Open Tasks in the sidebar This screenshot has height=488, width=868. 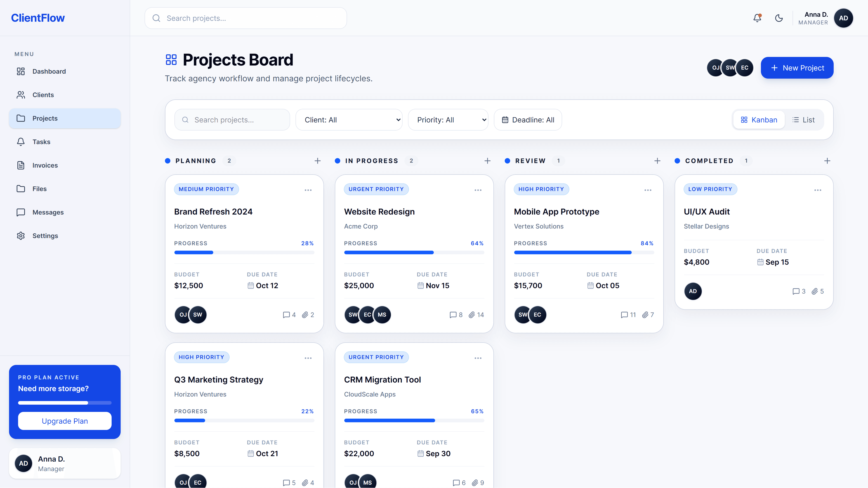coord(65,142)
